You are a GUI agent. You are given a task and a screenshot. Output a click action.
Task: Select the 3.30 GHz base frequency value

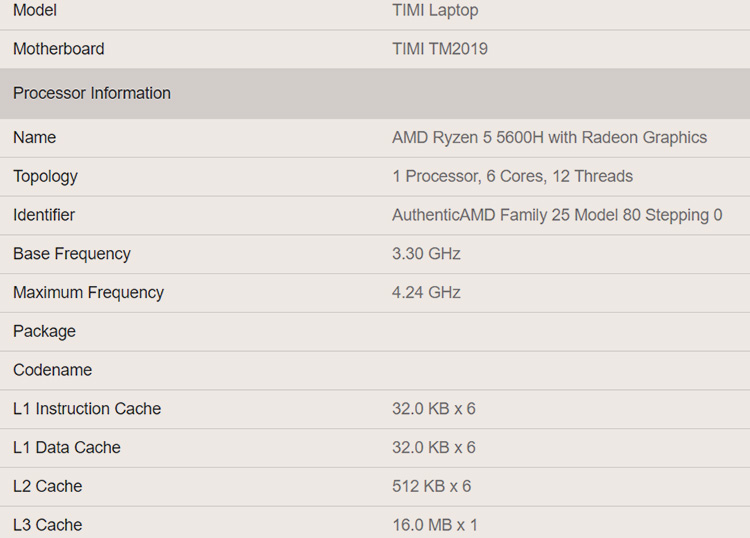point(426,254)
